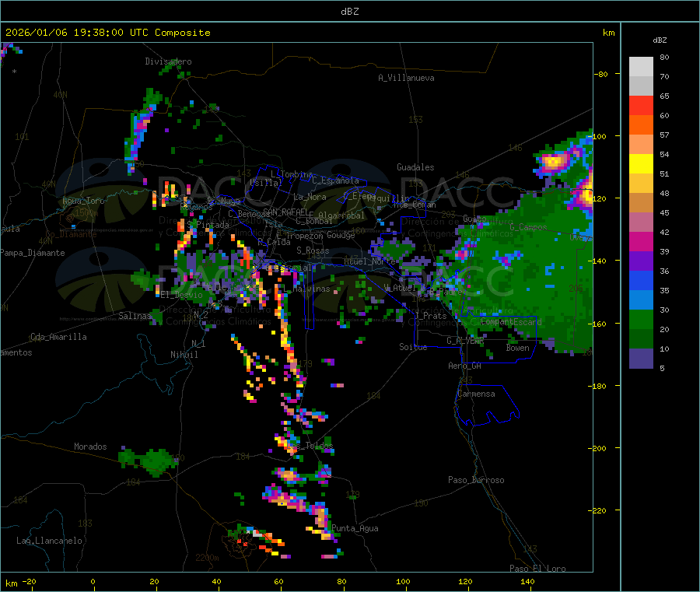Screen dimensions: 700x592
Task: Click the intense yellow storm core near top-right edge
Action: click(x=554, y=161)
